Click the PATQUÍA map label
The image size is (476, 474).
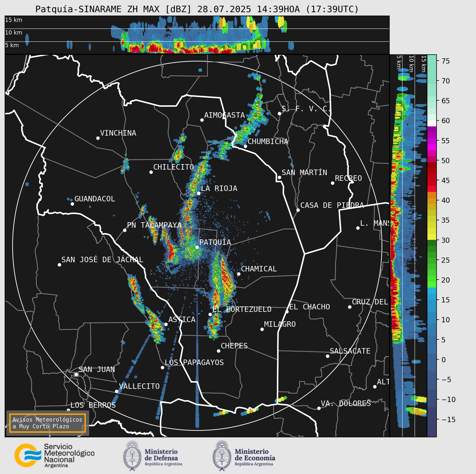coord(215,242)
